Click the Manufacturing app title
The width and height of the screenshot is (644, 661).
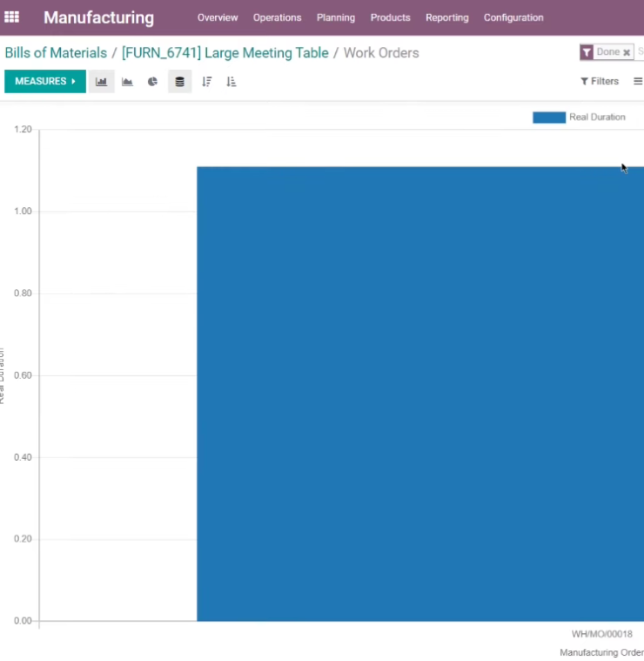99,17
